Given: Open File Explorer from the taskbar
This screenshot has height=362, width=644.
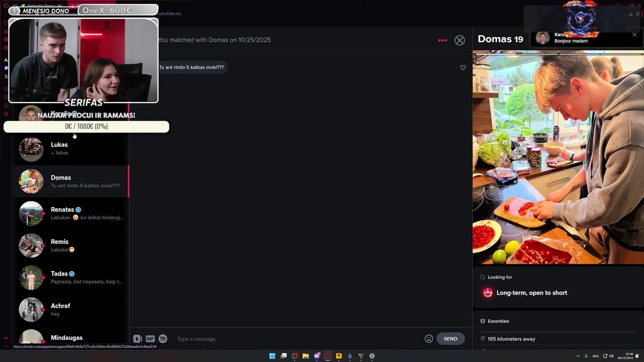Looking at the screenshot, I should pos(305,356).
